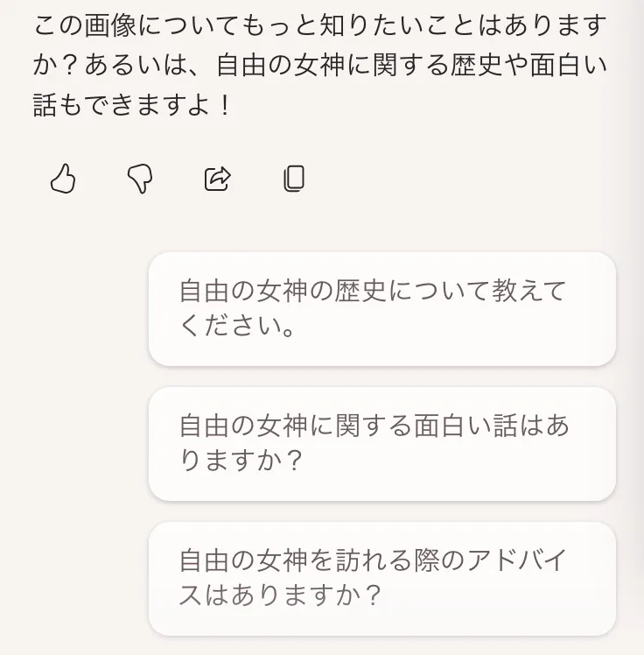
Task: Click the text りますか? in the second suggestion
Action: point(241,461)
